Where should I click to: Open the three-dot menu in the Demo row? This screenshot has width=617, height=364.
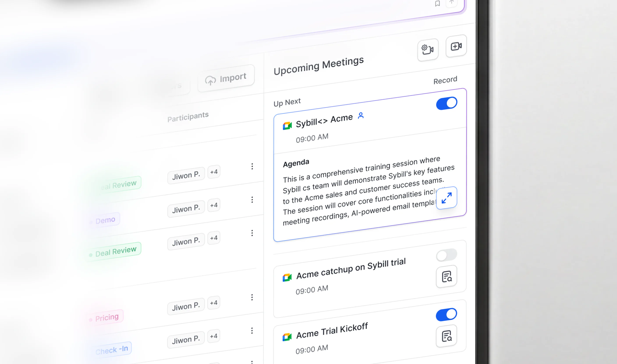(252, 200)
